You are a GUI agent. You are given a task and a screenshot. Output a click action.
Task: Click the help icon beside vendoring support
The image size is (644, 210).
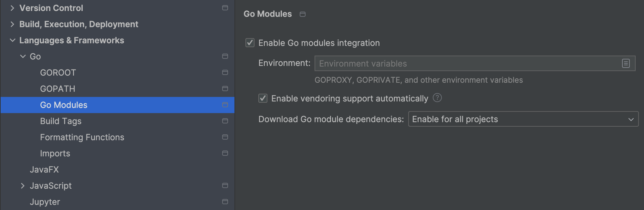point(437,98)
